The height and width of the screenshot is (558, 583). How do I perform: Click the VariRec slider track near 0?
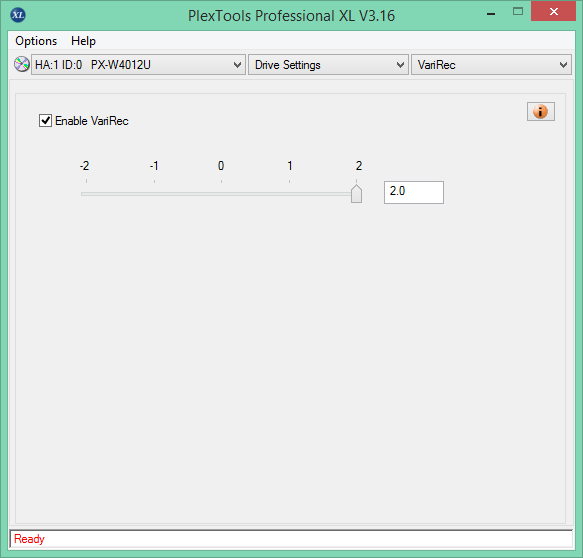pyautogui.click(x=221, y=194)
